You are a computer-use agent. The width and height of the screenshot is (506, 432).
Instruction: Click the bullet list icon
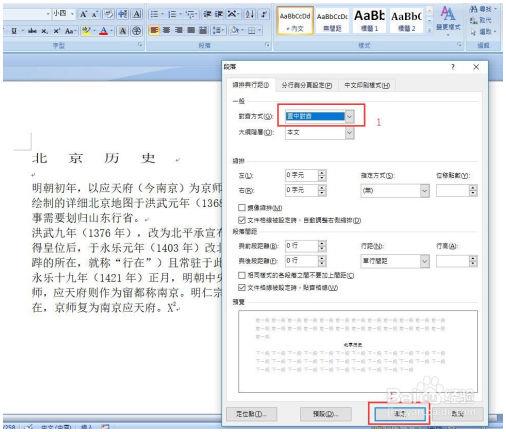(x=154, y=14)
